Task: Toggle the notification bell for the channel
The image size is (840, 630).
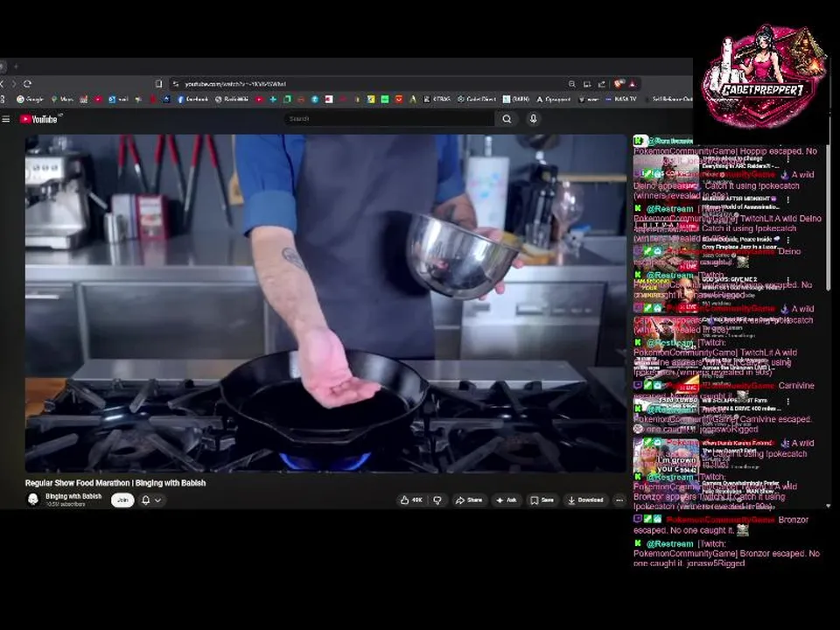Action: coord(146,500)
